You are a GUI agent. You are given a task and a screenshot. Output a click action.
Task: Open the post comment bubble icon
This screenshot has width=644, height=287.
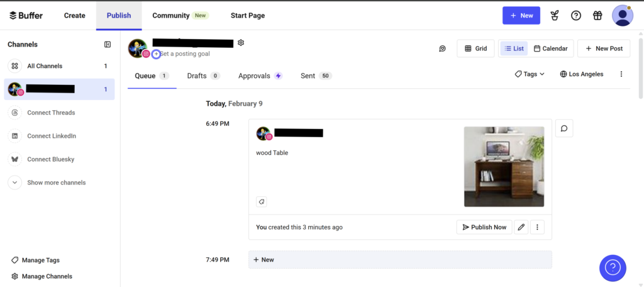coord(564,128)
